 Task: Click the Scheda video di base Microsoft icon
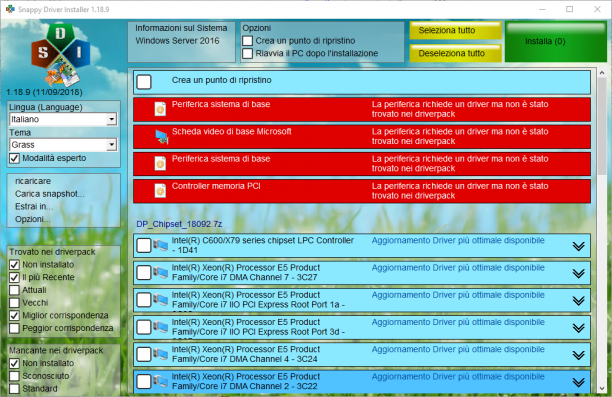[162, 136]
